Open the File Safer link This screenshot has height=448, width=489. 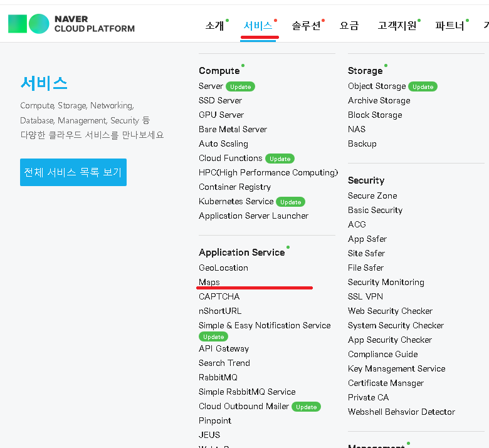tap(366, 268)
